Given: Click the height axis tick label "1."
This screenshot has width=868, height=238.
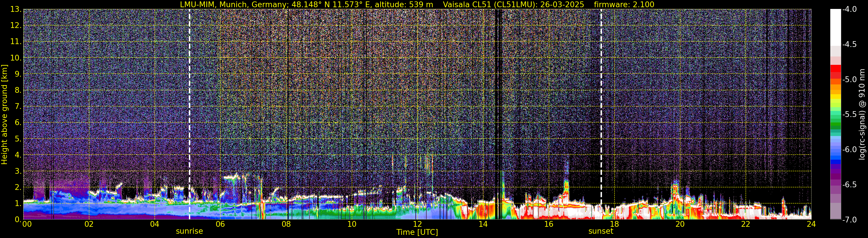Looking at the screenshot, I should point(18,203).
